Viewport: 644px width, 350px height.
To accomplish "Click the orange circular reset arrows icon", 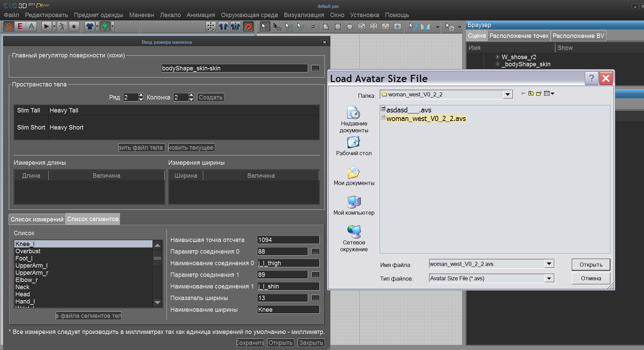I will click(x=248, y=27).
